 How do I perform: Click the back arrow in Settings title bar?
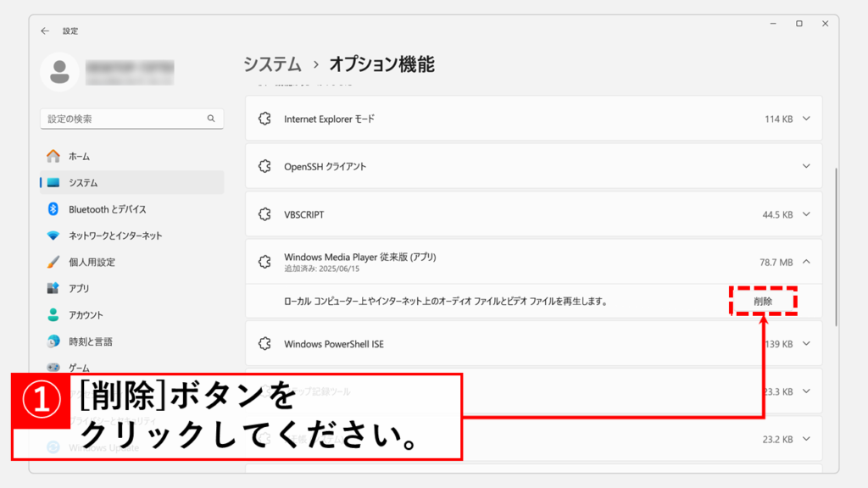(45, 31)
